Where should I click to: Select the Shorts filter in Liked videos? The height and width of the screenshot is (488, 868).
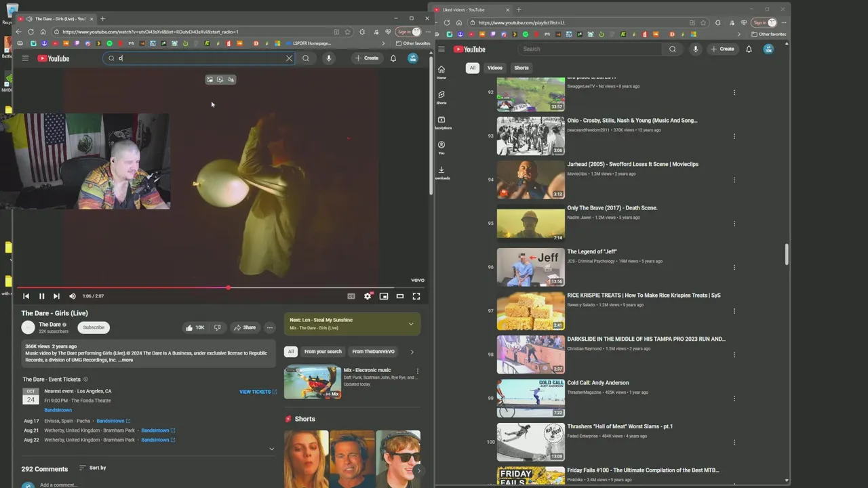tap(521, 68)
